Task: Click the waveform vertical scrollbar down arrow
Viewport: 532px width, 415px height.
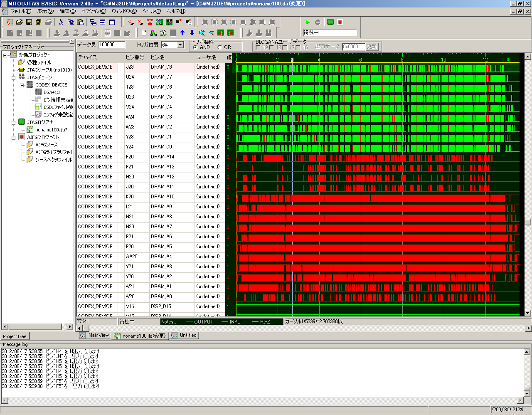Action: click(528, 313)
